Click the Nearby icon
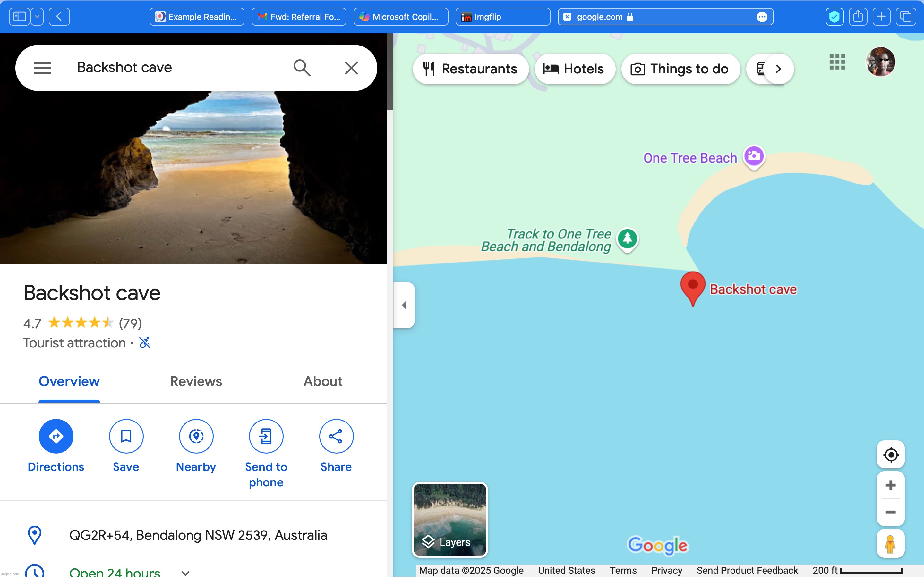This screenshot has height=577, width=924. (196, 436)
